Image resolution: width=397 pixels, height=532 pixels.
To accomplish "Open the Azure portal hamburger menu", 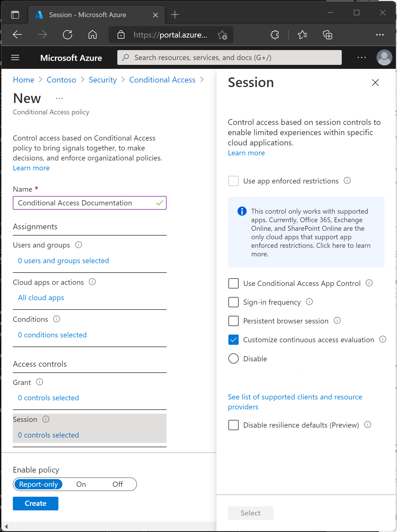I will [x=15, y=58].
